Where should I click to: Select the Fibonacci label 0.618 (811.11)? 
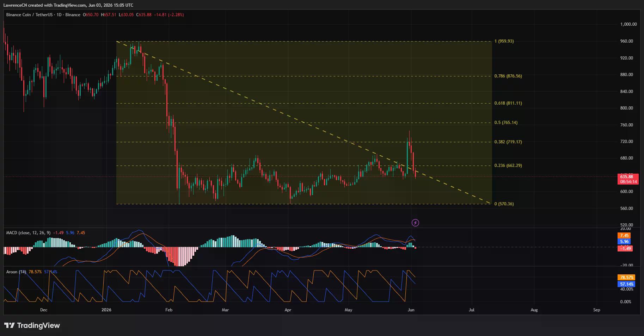pos(508,103)
